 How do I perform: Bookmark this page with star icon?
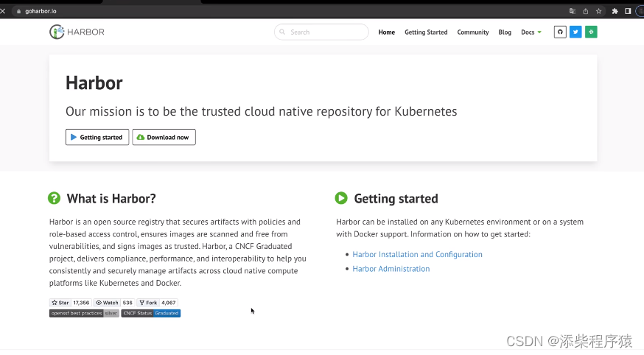pyautogui.click(x=599, y=11)
